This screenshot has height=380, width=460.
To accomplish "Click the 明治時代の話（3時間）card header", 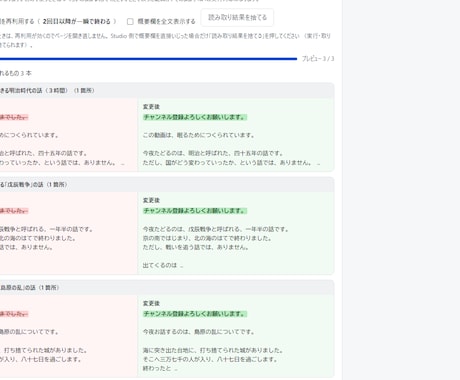I will [167, 90].
